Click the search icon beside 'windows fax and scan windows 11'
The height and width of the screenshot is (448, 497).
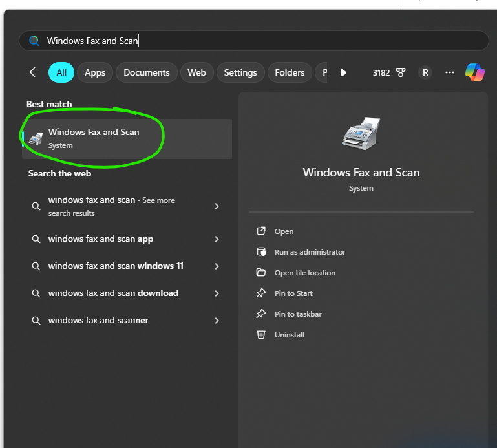point(36,266)
